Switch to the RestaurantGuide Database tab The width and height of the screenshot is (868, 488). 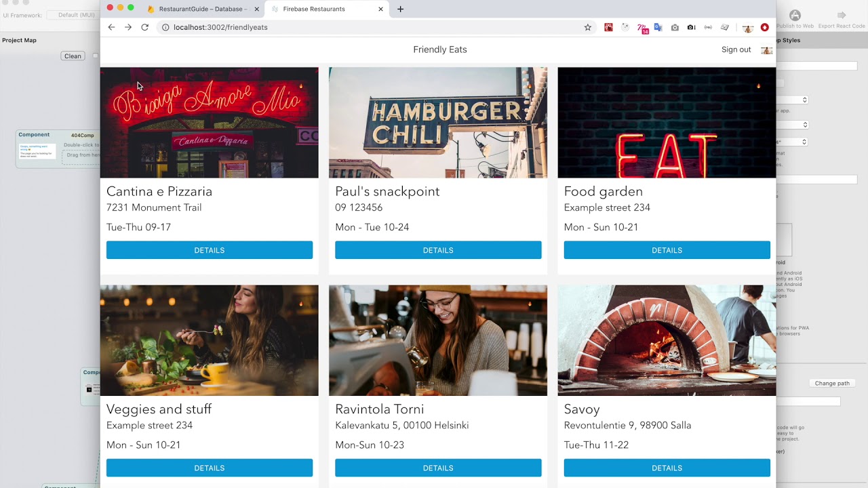[x=203, y=9]
